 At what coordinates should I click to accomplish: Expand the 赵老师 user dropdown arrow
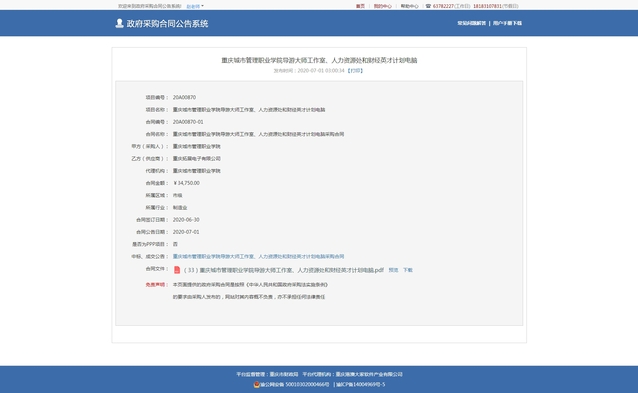pyautogui.click(x=202, y=6)
